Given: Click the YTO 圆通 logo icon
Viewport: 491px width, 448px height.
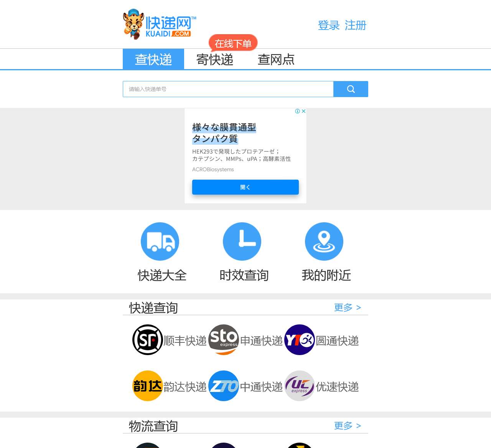Looking at the screenshot, I should [300, 340].
